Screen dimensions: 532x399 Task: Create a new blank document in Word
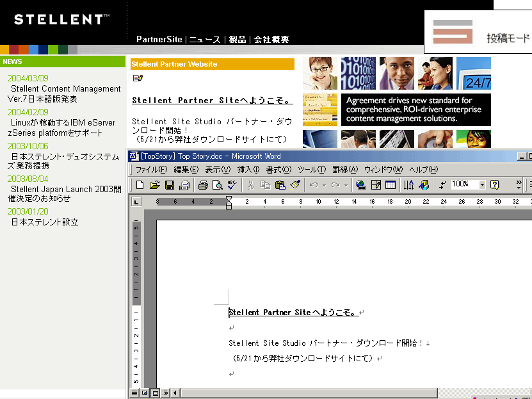point(140,185)
